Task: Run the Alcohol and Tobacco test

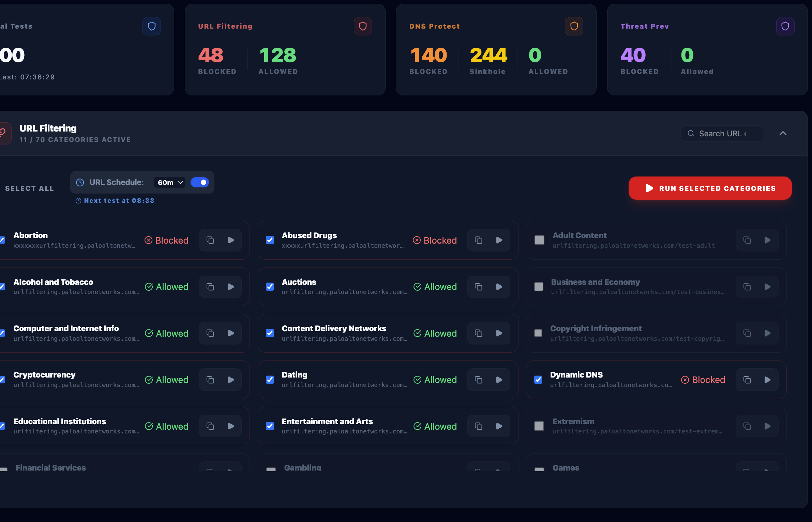Action: pyautogui.click(x=231, y=287)
